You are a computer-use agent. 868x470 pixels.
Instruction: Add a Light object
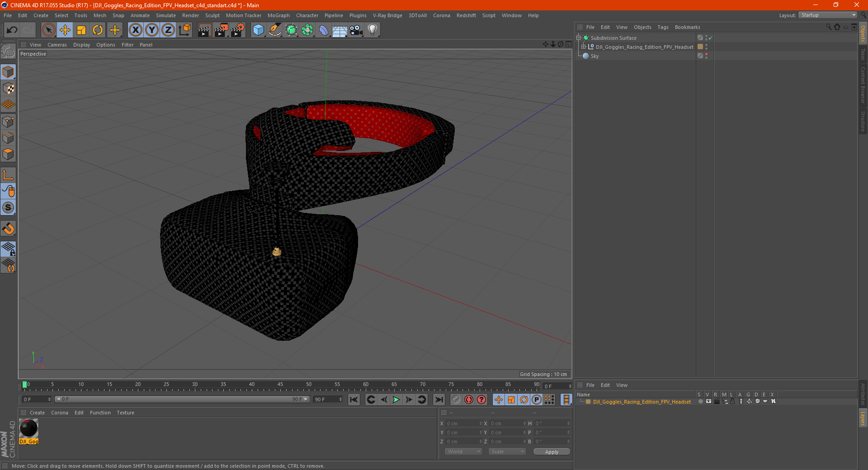point(373,30)
